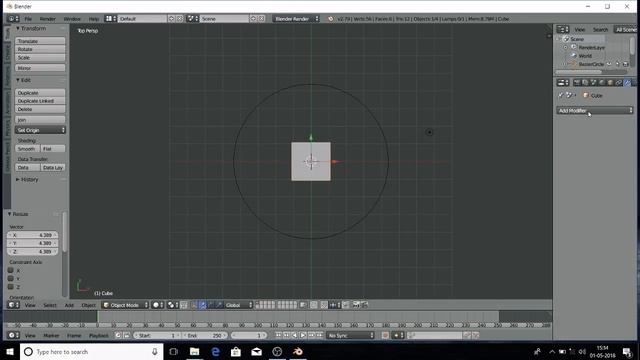Select the Scene item in the outliner
Screen dimensions: 640x360
coord(577,39)
